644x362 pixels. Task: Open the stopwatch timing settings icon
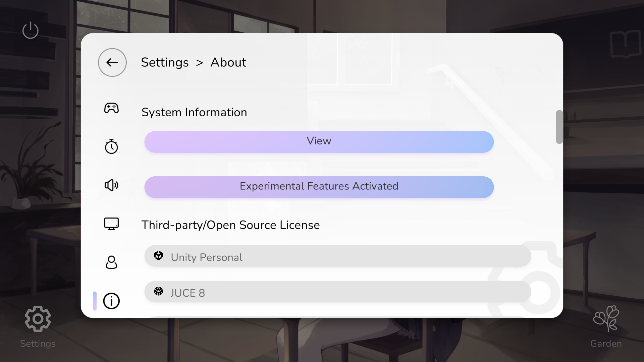click(x=111, y=146)
